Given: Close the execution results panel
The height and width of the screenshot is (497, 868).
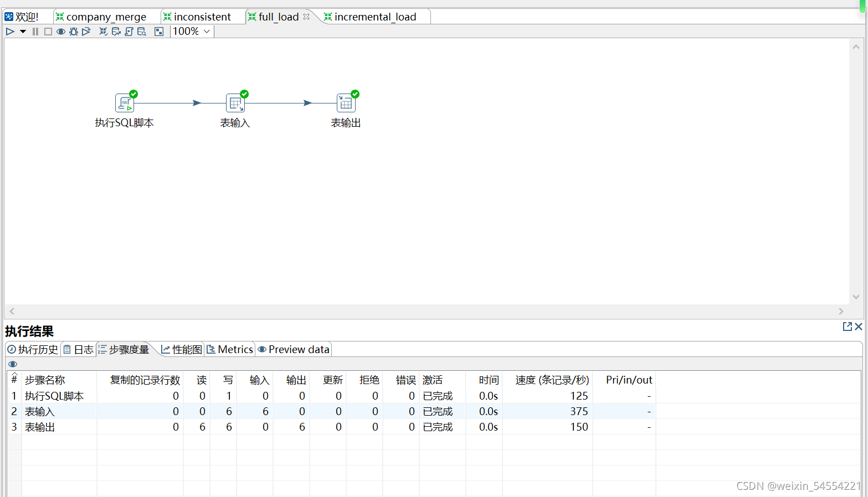Looking at the screenshot, I should (x=859, y=327).
